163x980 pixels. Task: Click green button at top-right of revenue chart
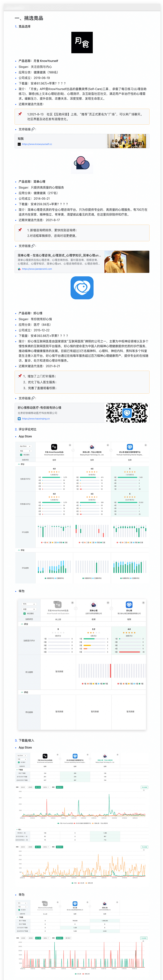point(144,847)
